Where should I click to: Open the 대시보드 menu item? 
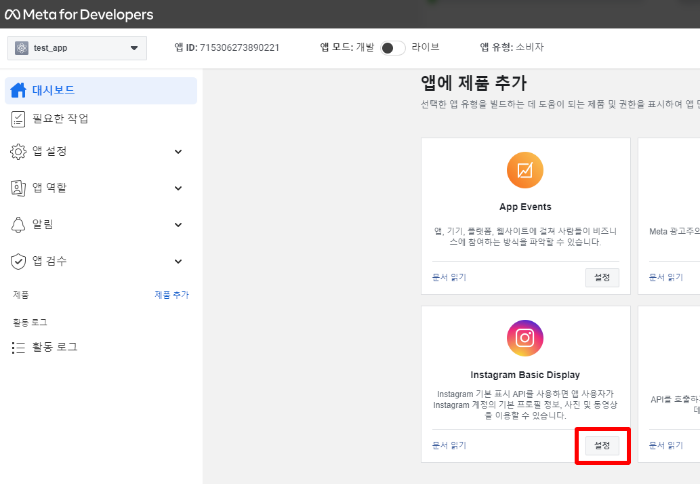[x=101, y=90]
